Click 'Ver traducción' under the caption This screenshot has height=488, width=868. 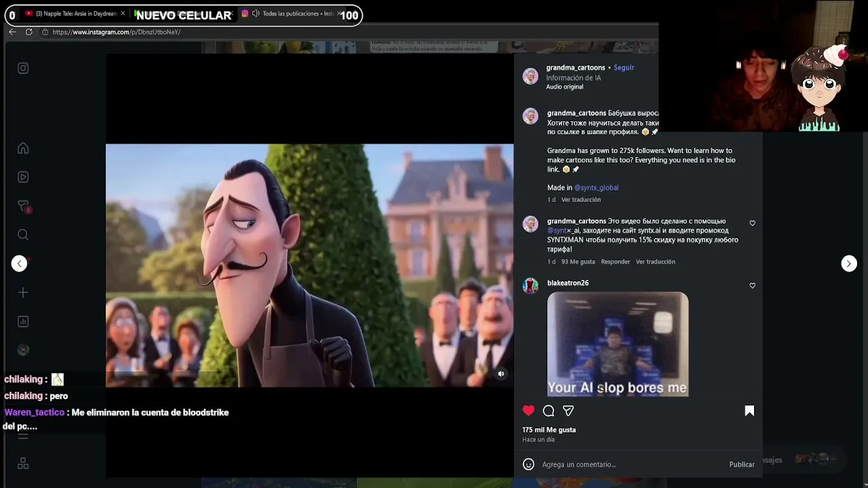pyautogui.click(x=581, y=200)
